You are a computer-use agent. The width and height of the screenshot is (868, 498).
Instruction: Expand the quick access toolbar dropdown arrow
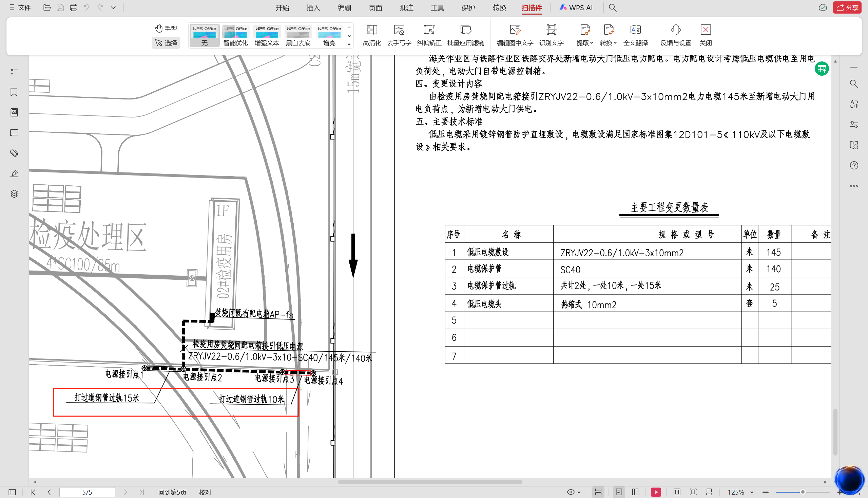click(113, 7)
